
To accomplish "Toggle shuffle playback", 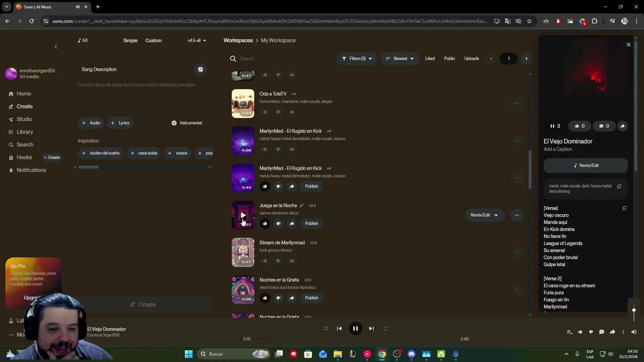I will pos(325,328).
